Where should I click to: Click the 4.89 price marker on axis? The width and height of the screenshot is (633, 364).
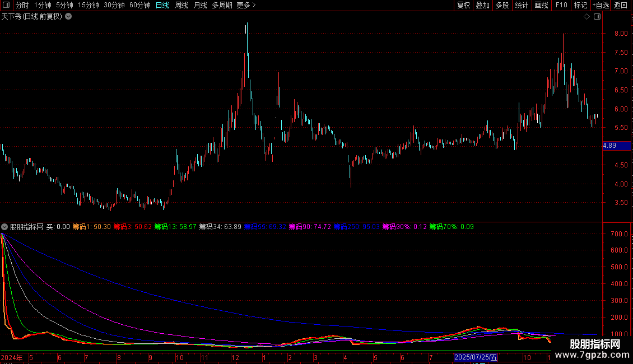(616, 146)
